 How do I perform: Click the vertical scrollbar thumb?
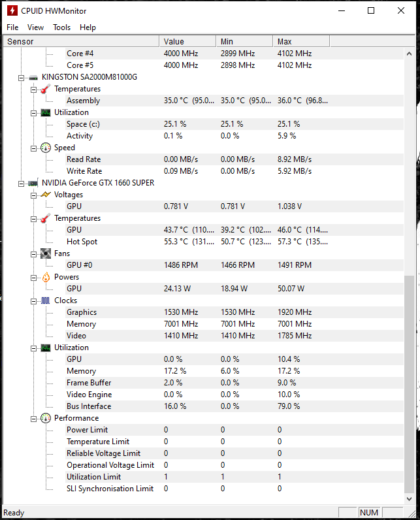point(410,384)
